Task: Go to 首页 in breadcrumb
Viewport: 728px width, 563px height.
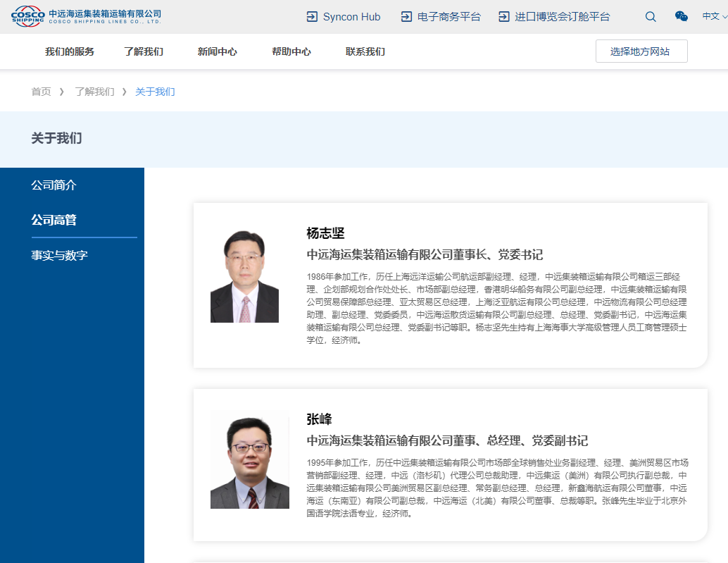Action: pyautogui.click(x=41, y=92)
